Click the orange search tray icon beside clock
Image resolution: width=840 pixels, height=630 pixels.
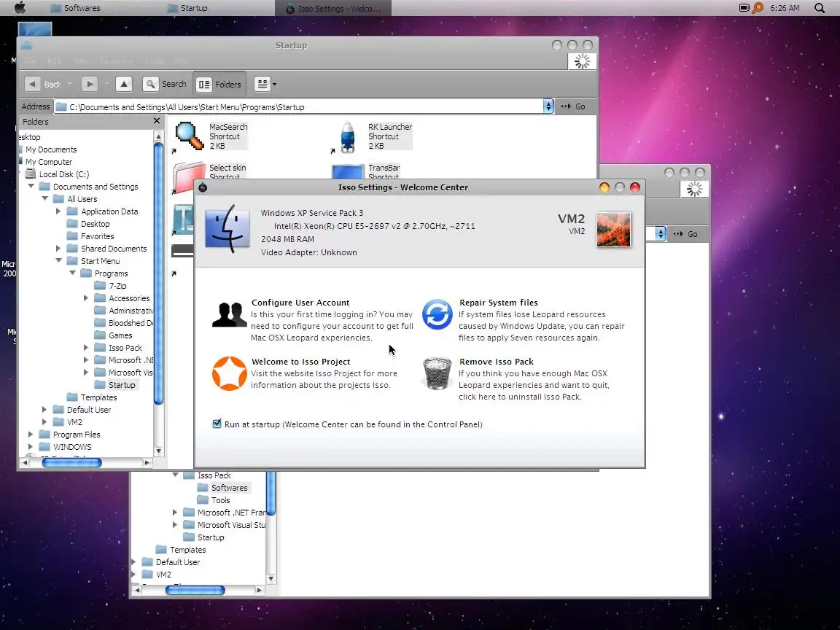pos(758,7)
